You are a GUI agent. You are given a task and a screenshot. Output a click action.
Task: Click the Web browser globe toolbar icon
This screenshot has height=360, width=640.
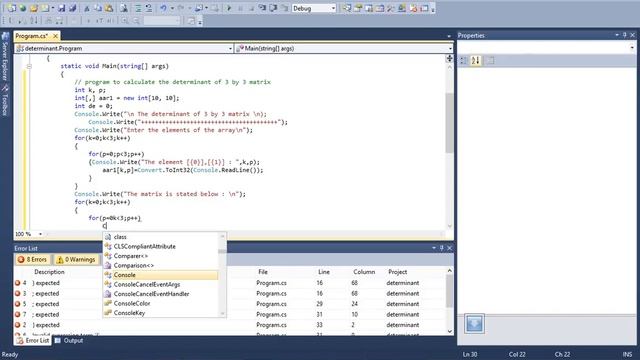pos(23,8)
